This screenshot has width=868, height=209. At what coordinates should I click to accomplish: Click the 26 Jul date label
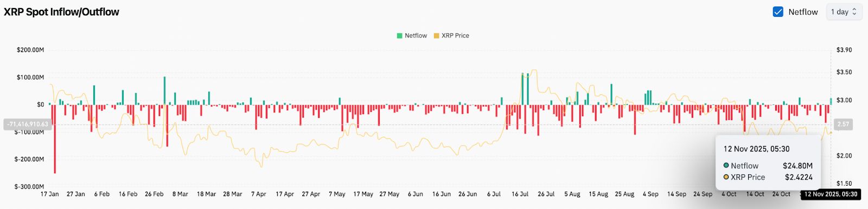pos(546,194)
